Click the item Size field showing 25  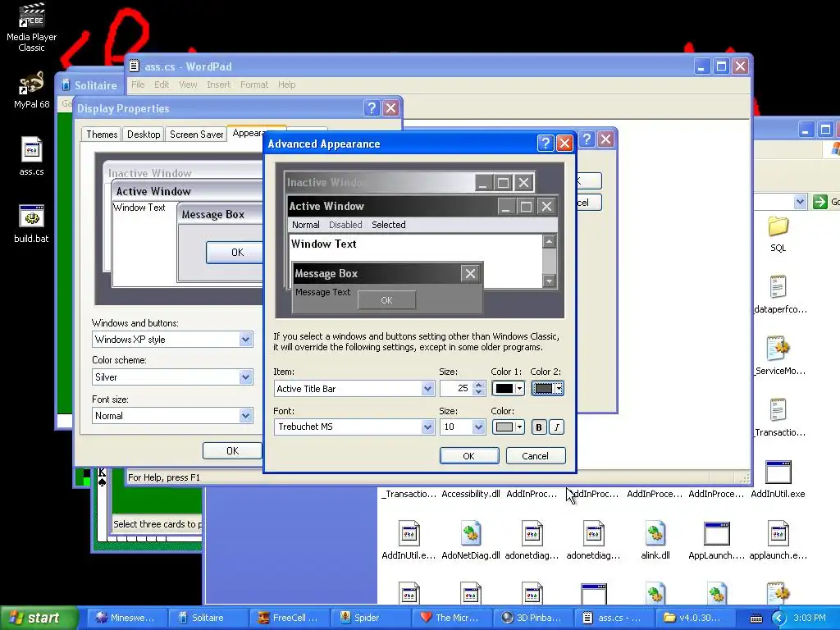[x=456, y=388]
